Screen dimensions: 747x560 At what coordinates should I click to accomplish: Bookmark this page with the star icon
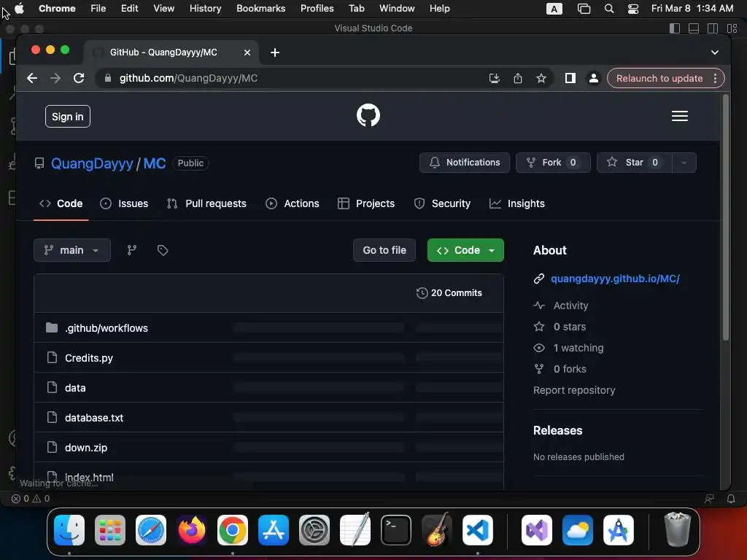pyautogui.click(x=541, y=78)
